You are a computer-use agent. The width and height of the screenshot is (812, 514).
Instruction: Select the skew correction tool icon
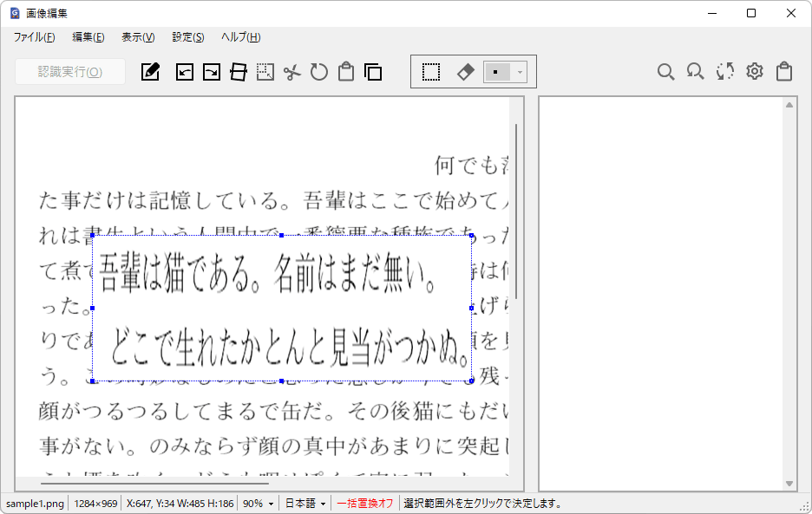click(239, 71)
